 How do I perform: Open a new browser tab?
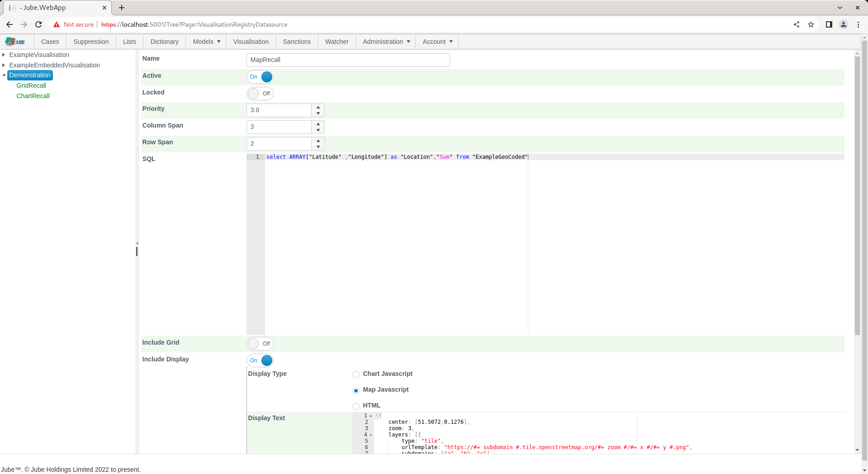(x=122, y=8)
